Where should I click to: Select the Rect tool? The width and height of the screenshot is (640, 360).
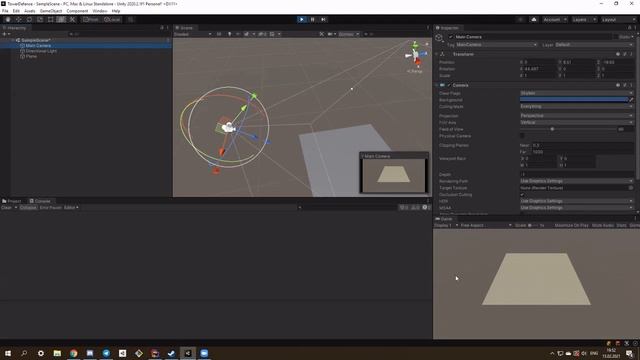50,19
